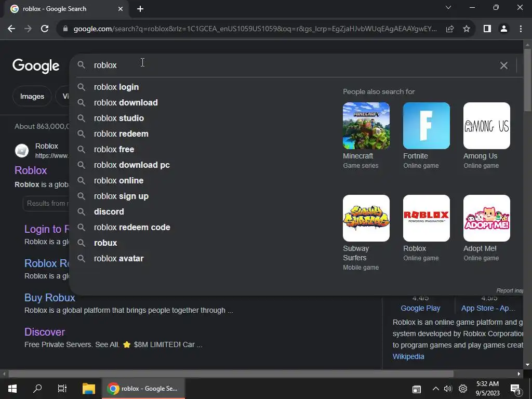Click the horizontal scrollbar thumb
Screen dimensions: 532x399
pos(231,374)
